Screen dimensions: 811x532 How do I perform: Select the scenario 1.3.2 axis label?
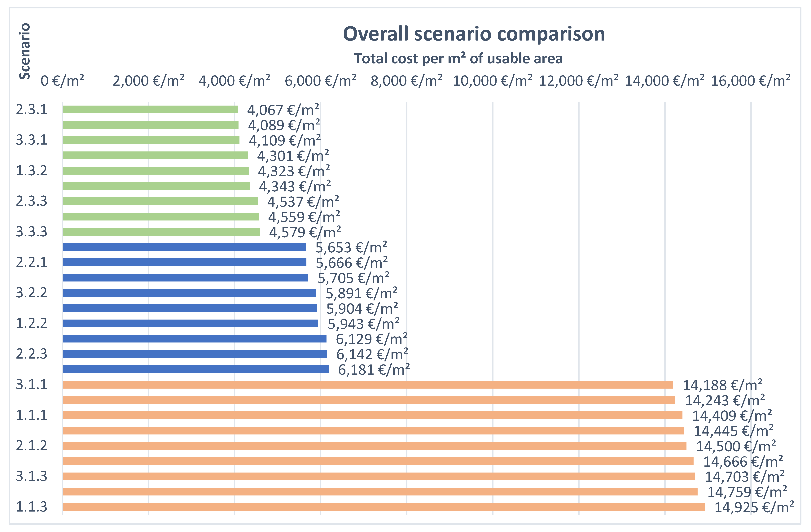point(31,171)
